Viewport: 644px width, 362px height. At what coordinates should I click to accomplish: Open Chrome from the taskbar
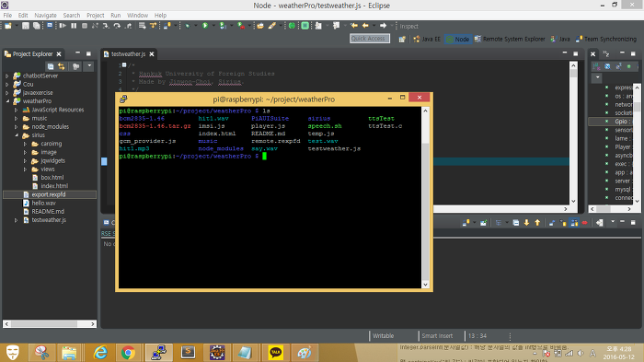[128, 353]
